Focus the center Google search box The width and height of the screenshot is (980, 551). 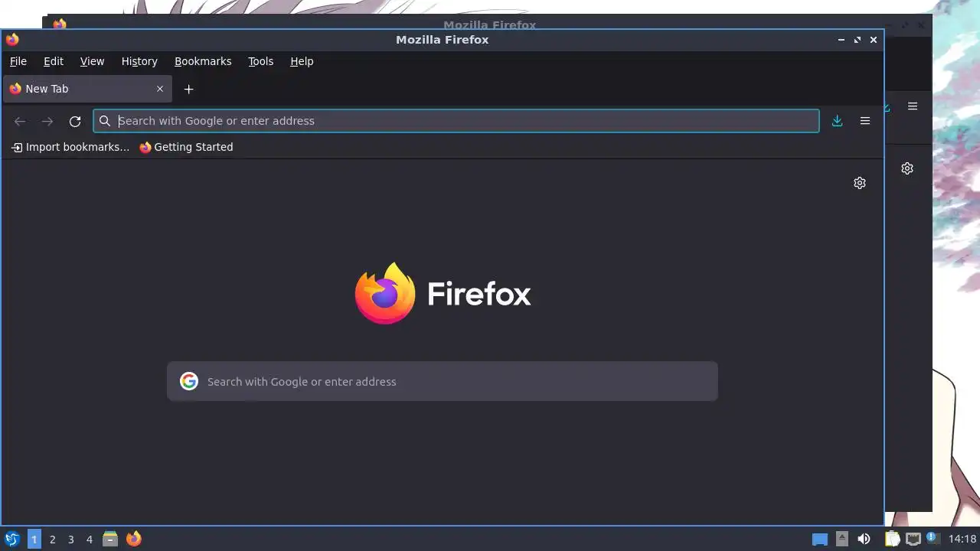pyautogui.click(x=443, y=381)
